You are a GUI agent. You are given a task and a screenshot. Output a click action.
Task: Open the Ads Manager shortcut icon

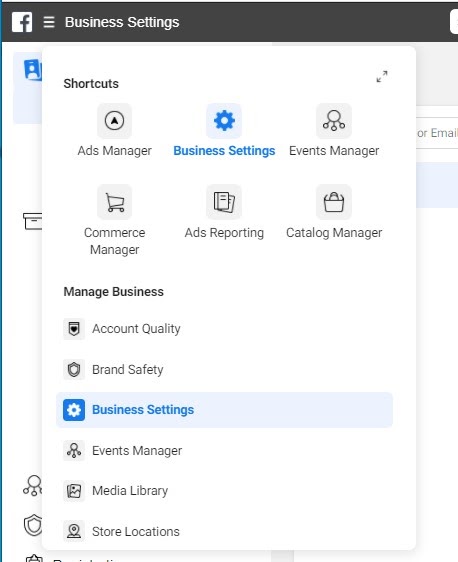click(x=114, y=121)
